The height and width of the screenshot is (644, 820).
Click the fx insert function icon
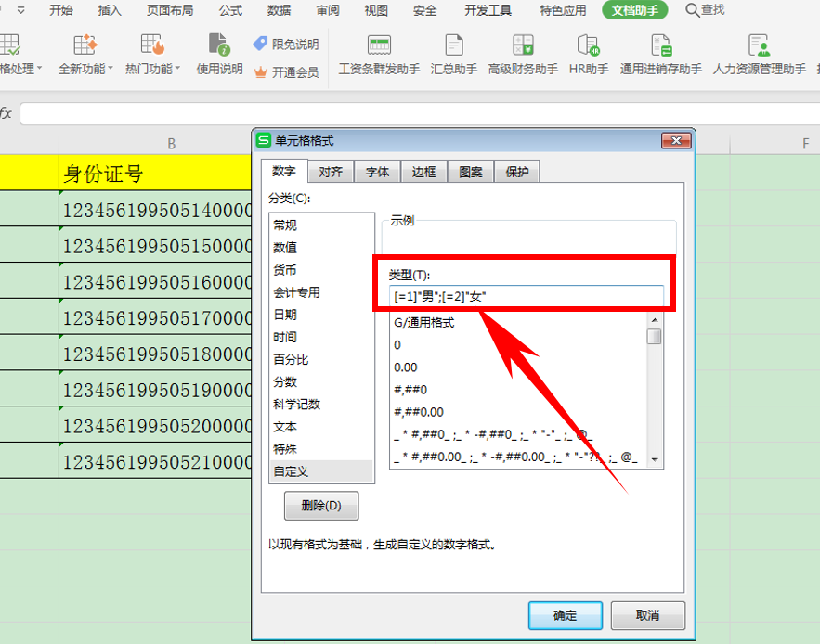(x=6, y=113)
